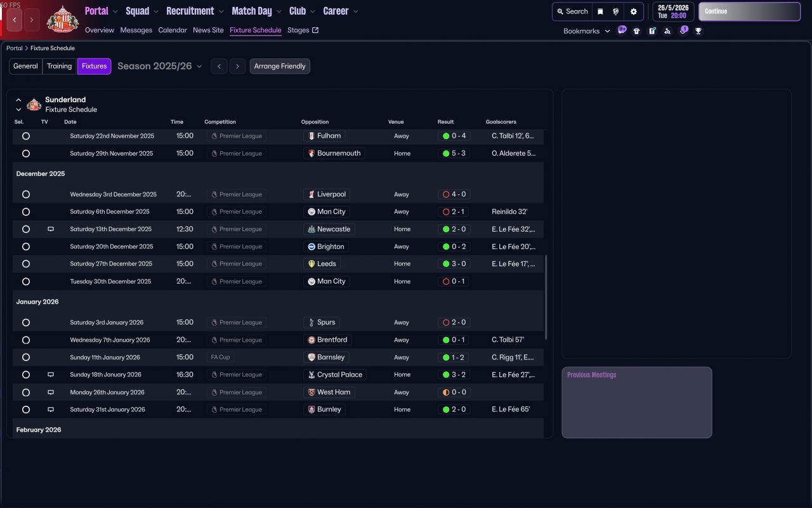Screen dimensions: 812x508
Task: Click the Newcastle opposition team badge
Action: tap(311, 229)
